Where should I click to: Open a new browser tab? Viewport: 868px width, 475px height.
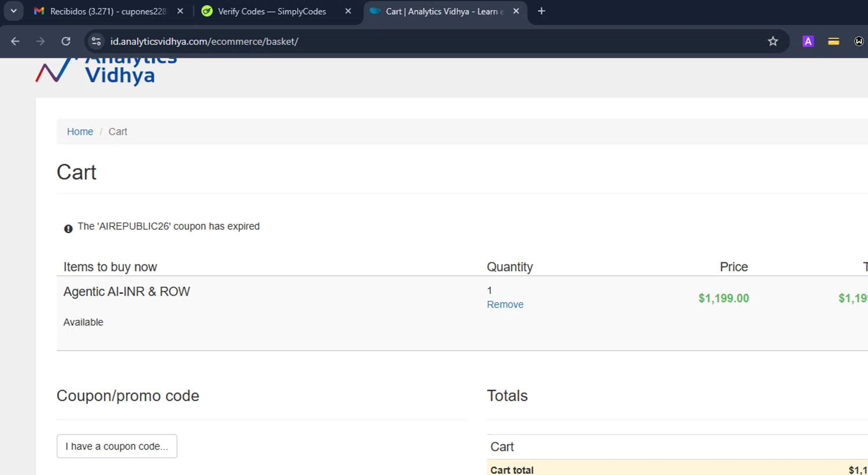tap(541, 11)
